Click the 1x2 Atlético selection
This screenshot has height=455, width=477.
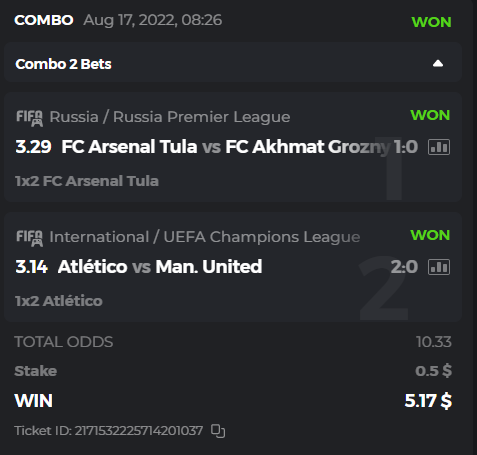pyautogui.click(x=59, y=301)
